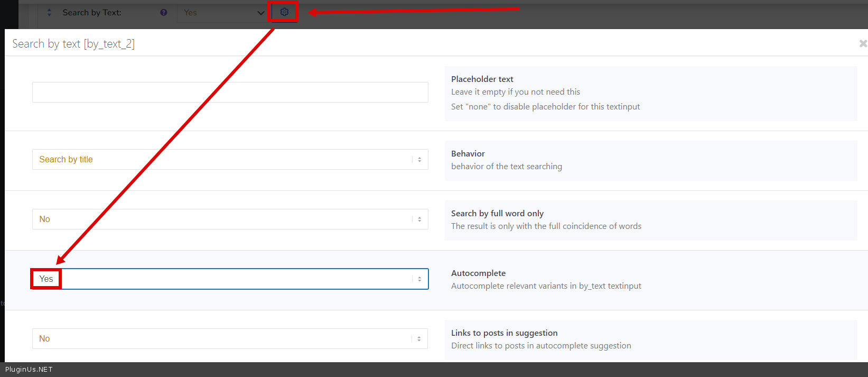Click the 'Search by Text:' row label
The width and height of the screenshot is (868, 377).
92,12
